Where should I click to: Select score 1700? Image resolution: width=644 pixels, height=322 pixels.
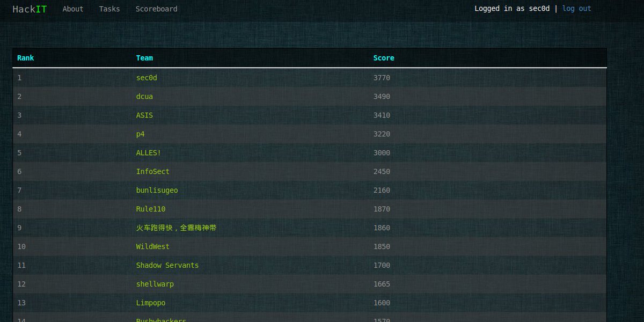click(382, 266)
